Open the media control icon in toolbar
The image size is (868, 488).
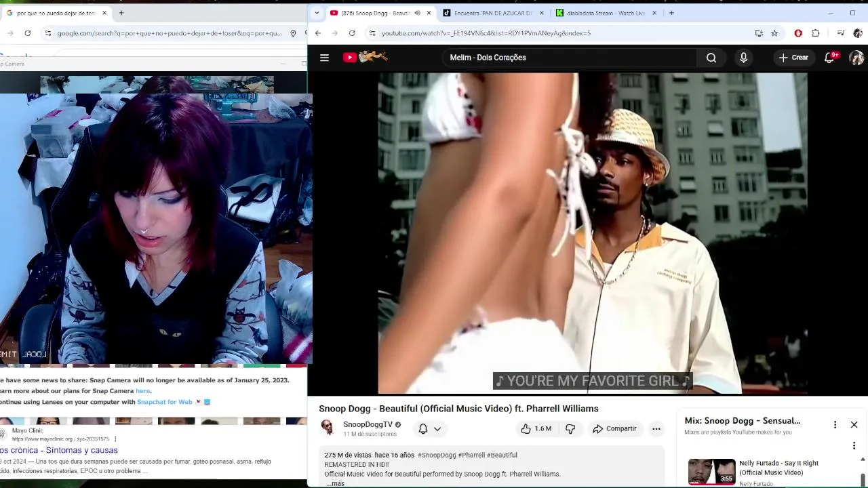click(x=840, y=33)
